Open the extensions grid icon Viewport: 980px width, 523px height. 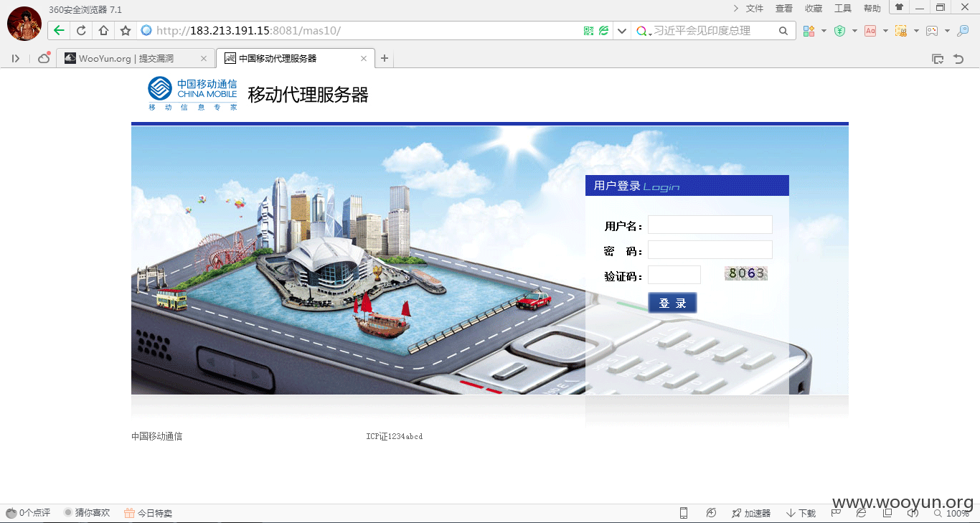tap(809, 31)
